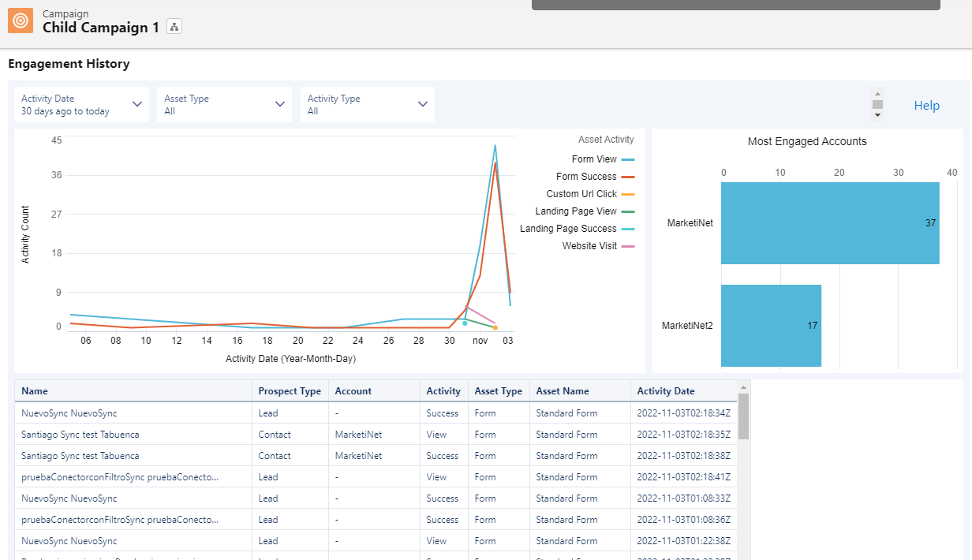Click activity date 2022-11-03T01:08:36Z cell
Image resolution: width=972 pixels, height=560 pixels.
click(x=683, y=520)
